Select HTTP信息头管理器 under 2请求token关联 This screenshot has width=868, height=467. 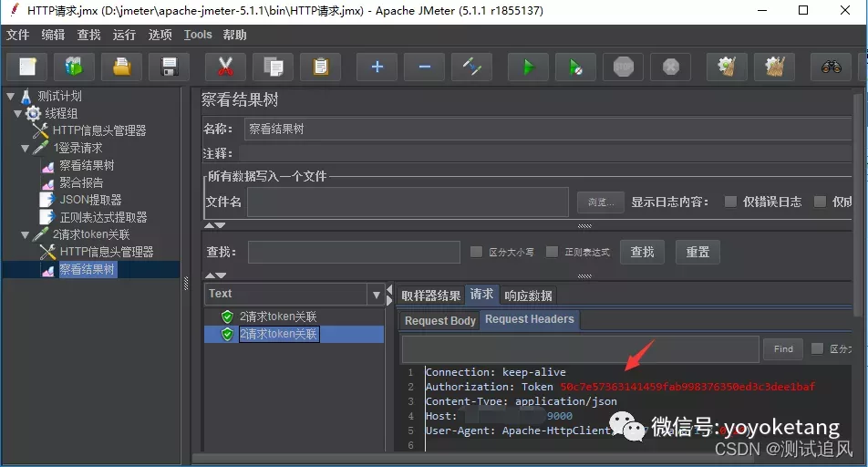tap(107, 252)
